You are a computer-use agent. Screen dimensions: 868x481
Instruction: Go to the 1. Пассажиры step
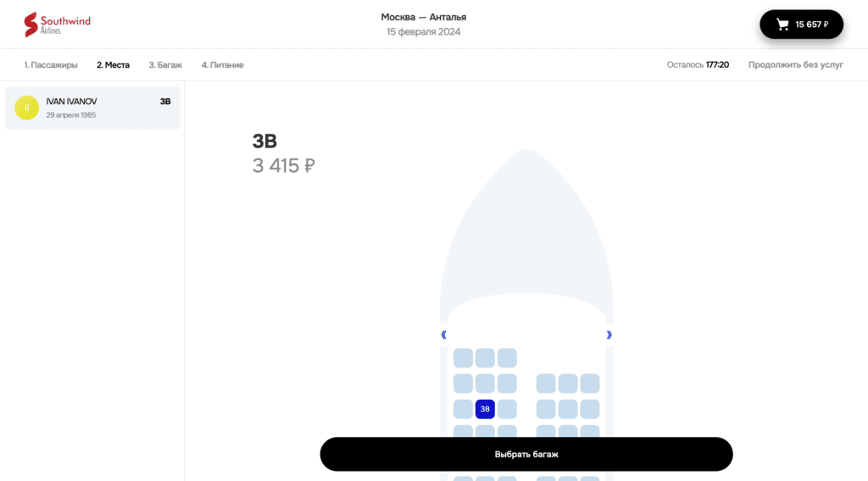point(50,64)
